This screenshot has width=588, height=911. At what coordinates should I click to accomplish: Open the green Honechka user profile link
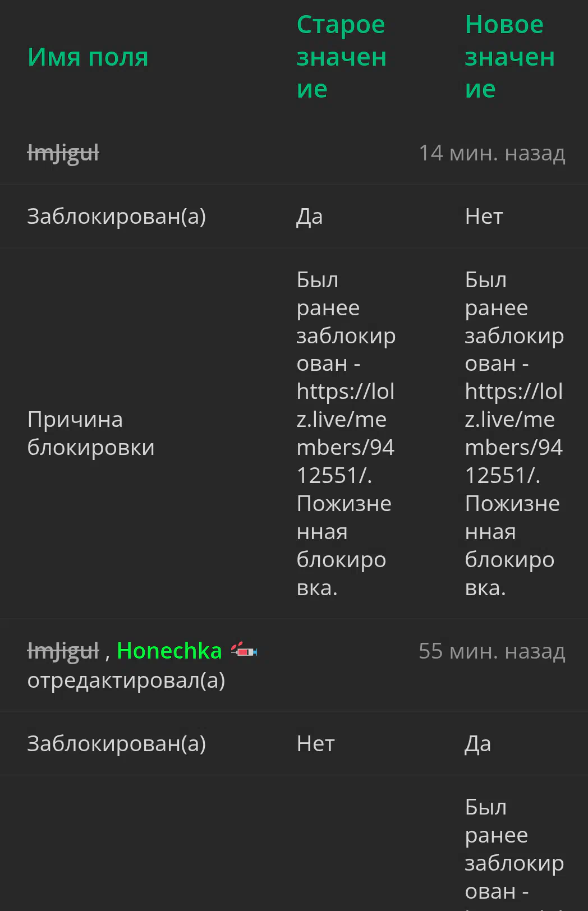tap(169, 651)
